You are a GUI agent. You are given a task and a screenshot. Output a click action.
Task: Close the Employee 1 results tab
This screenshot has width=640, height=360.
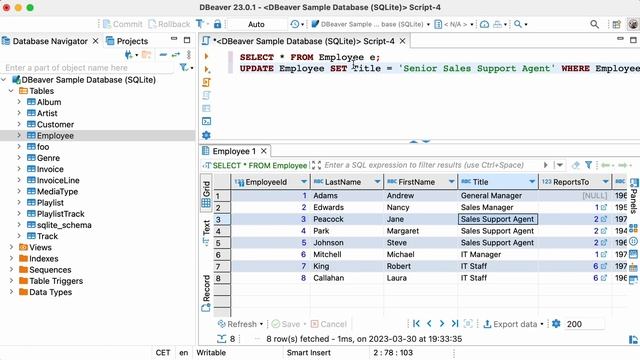pos(264,151)
